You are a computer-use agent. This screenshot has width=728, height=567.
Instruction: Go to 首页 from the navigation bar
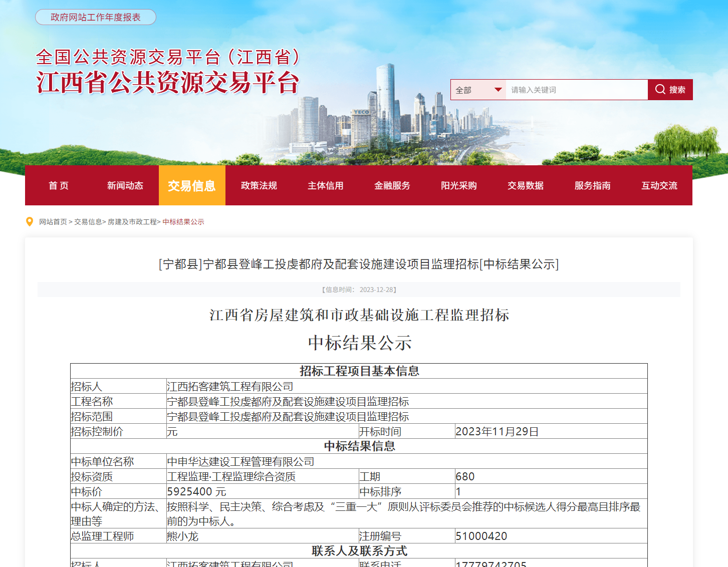pos(58,185)
